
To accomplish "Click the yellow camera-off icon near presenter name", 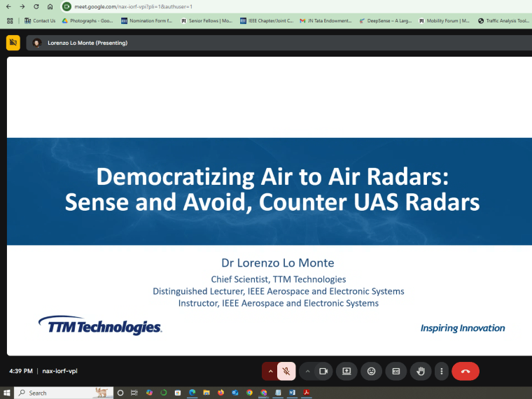I will click(13, 43).
